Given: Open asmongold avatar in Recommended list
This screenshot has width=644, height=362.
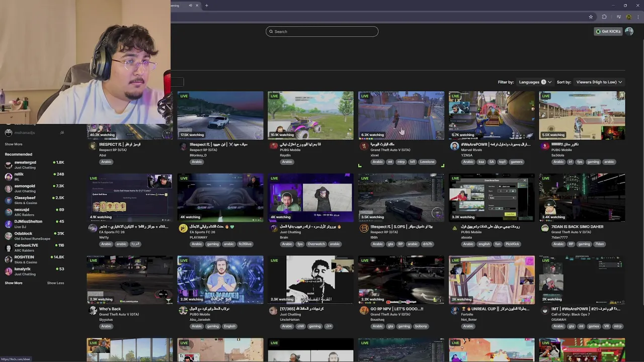Looking at the screenshot, I should click(8, 189).
